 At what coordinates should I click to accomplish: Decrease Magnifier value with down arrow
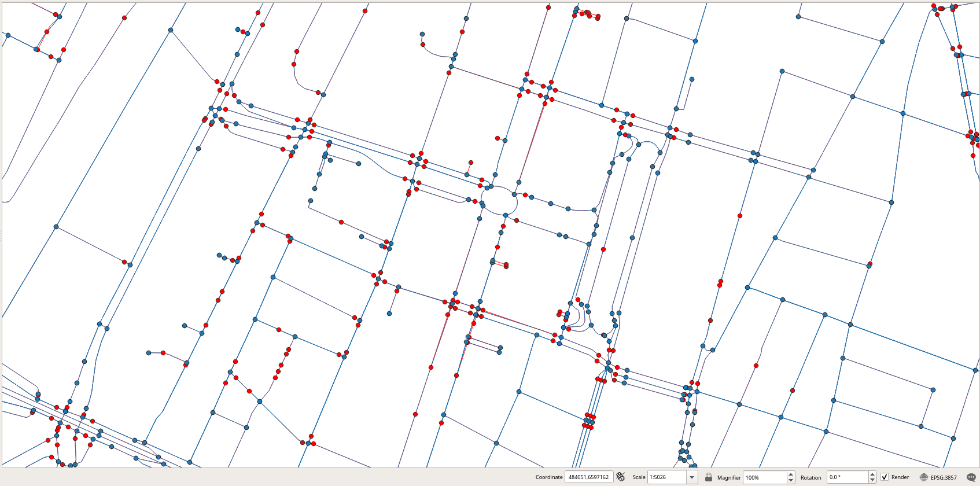[791, 480]
